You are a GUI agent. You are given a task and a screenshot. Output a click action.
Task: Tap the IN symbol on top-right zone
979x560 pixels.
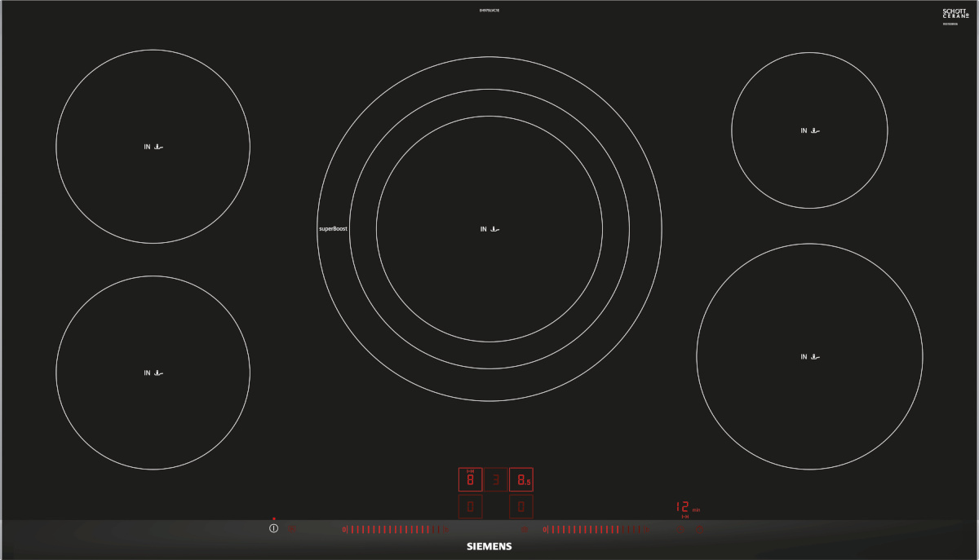coord(809,130)
